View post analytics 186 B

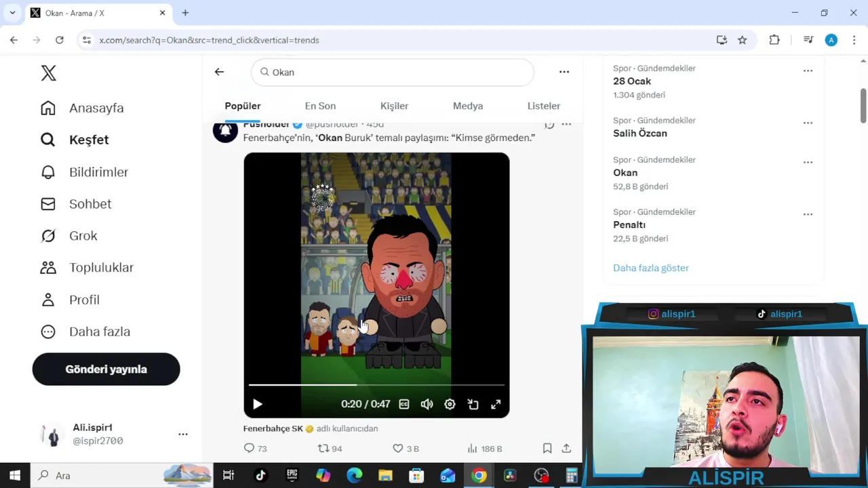click(x=485, y=449)
